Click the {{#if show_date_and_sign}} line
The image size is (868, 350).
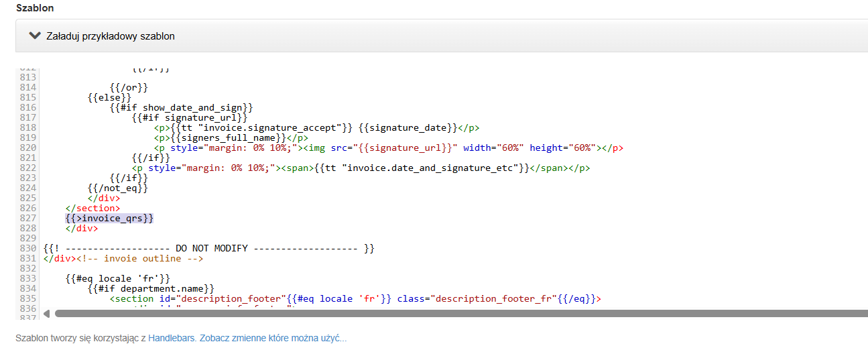[x=181, y=107]
